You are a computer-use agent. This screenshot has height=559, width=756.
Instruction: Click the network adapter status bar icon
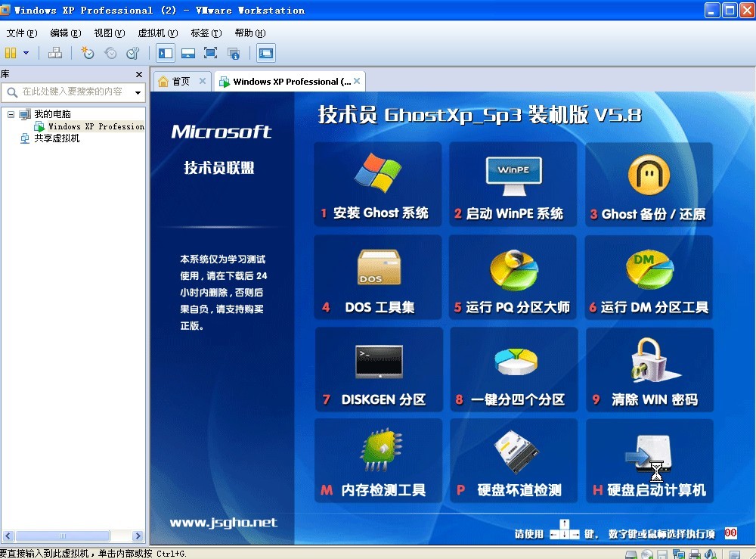pyautogui.click(x=679, y=554)
